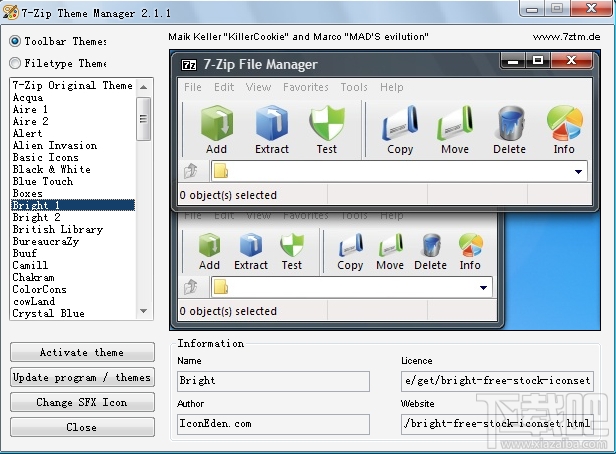
Task: Select Aire 2 theme in list
Action: pos(73,121)
